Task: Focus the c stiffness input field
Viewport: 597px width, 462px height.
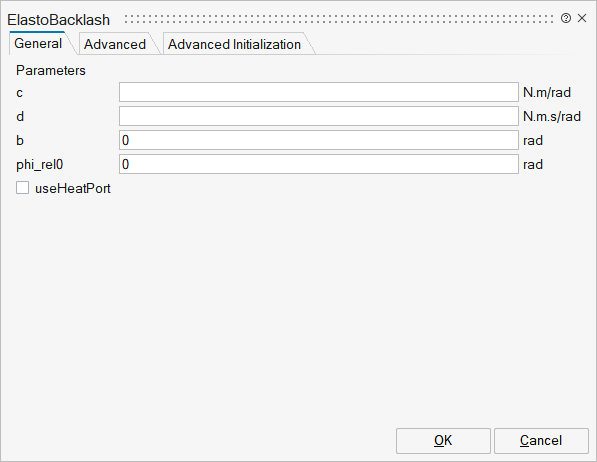Action: coord(319,92)
